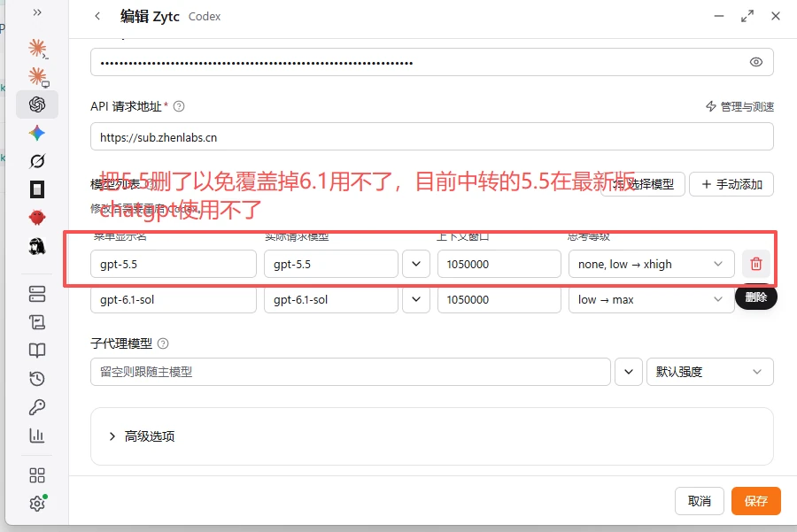Open the key icon in sidebar

[37, 407]
